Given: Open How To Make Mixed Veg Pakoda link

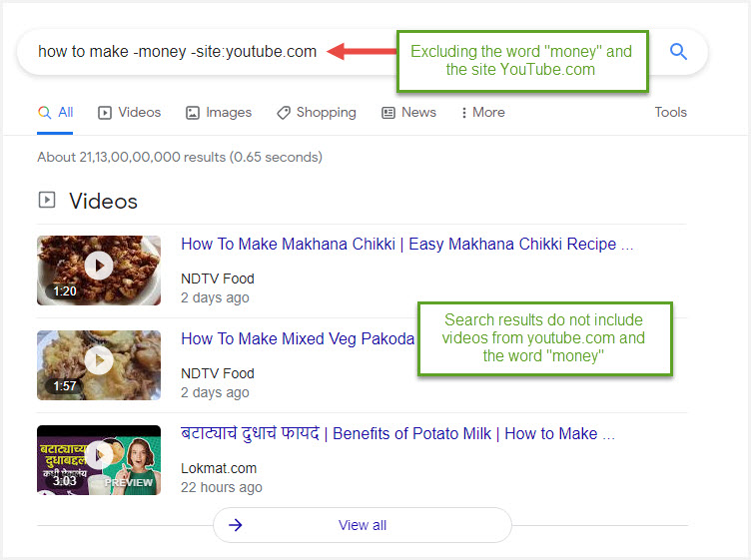Looking at the screenshot, I should click(x=297, y=339).
